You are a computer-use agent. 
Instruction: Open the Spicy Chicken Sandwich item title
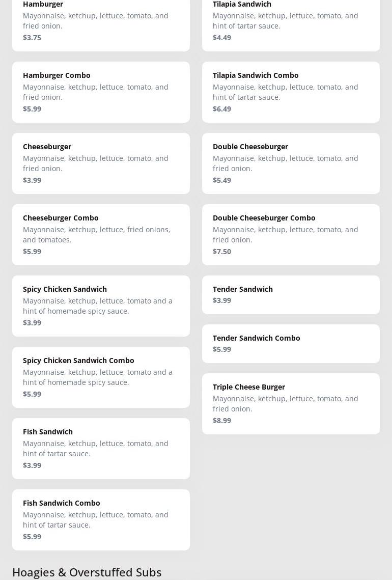65,289
